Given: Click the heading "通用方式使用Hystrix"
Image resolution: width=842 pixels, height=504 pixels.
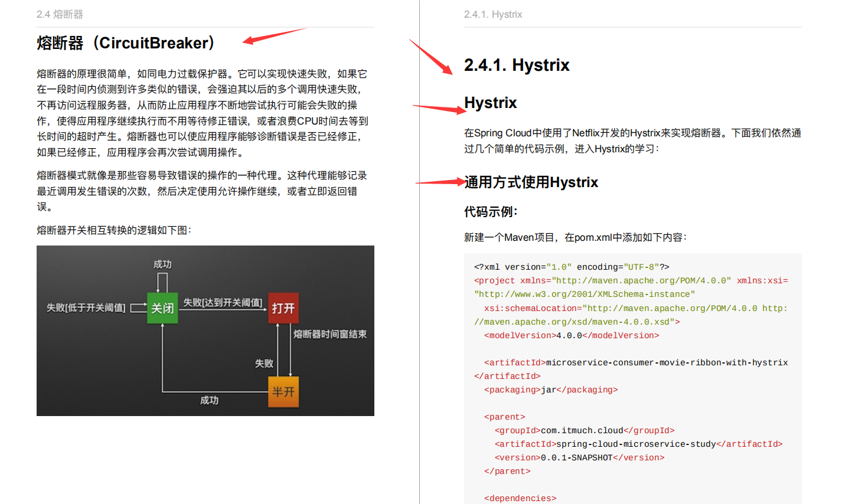Looking at the screenshot, I should coord(531,182).
